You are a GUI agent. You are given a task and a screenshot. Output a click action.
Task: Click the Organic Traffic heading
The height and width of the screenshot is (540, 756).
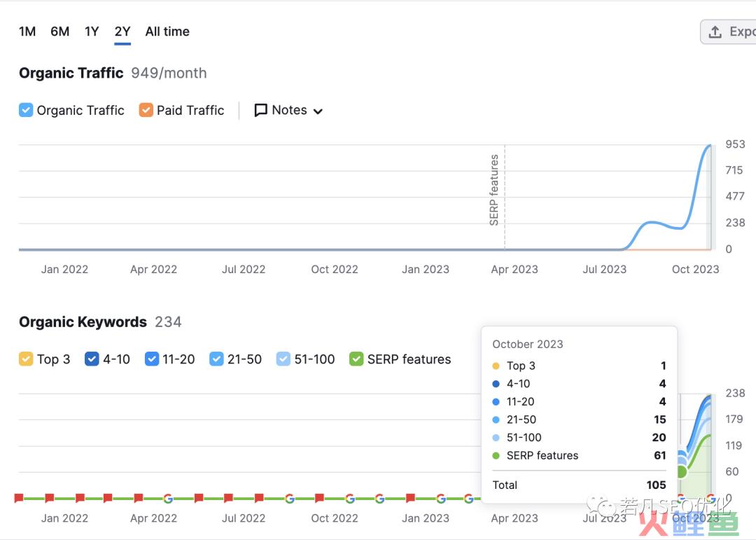click(x=71, y=73)
